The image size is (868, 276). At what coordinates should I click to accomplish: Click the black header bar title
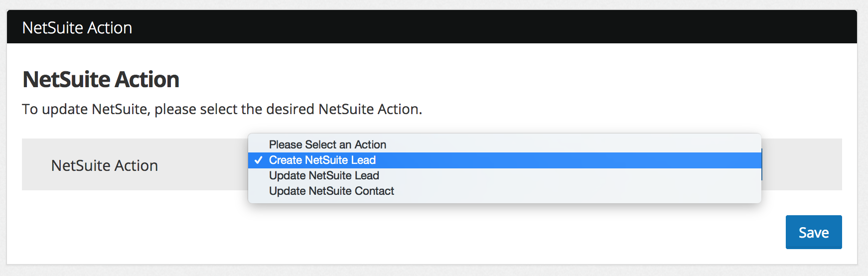click(x=77, y=28)
